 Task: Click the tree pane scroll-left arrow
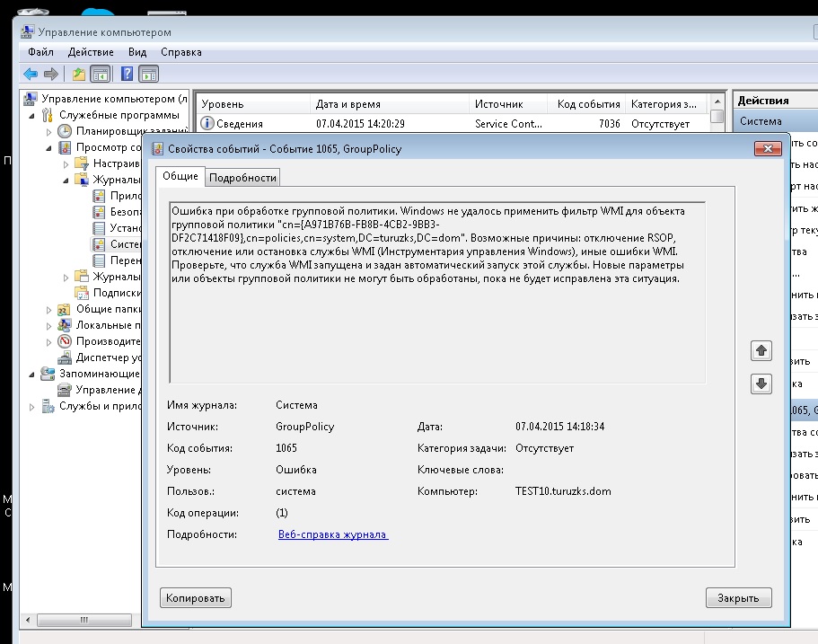click(28, 620)
